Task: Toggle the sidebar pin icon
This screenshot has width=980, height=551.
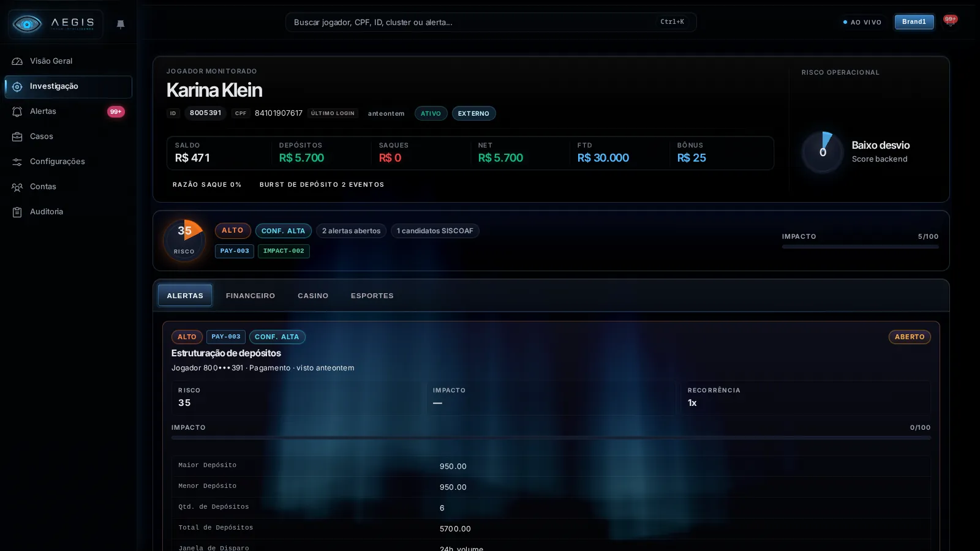Action: (121, 24)
